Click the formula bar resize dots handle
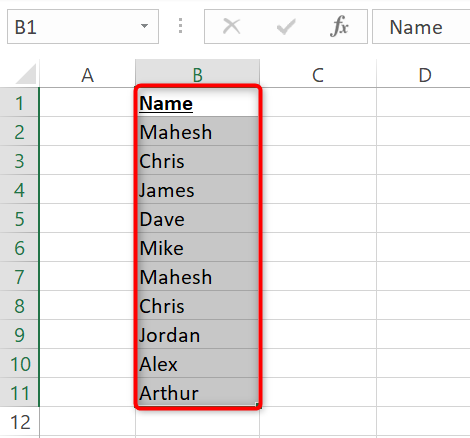470x438 pixels. pyautogui.click(x=180, y=26)
